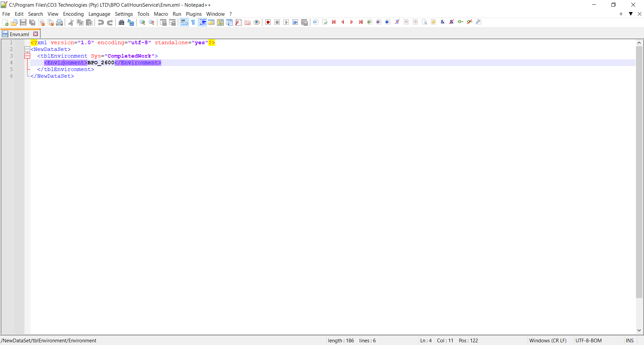Click UTF-8-BOM in the status bar
This screenshot has width=644, height=345.
589,341
